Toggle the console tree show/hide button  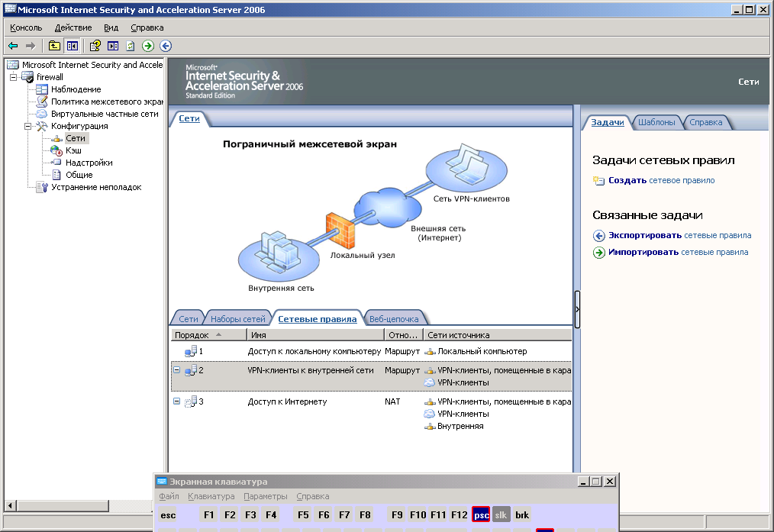tap(72, 46)
